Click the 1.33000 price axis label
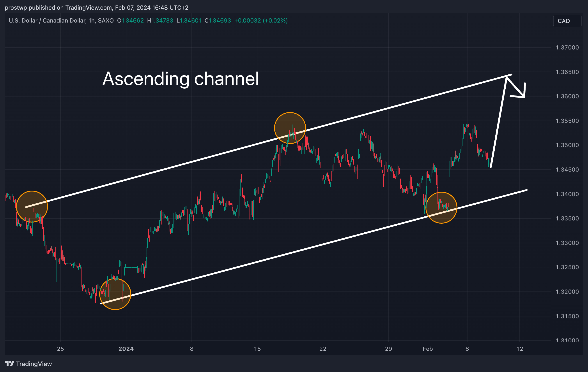Image resolution: width=588 pixels, height=372 pixels. (x=567, y=243)
